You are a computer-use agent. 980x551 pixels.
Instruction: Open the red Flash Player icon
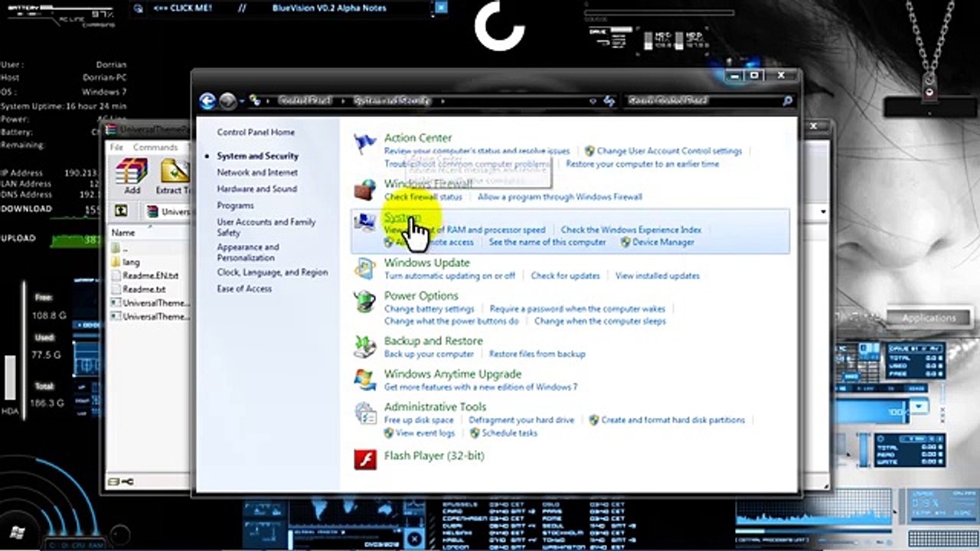coord(365,459)
